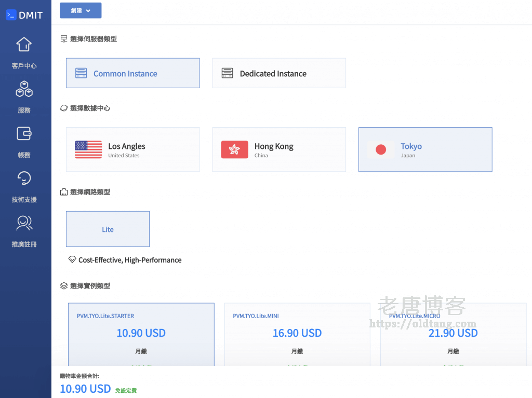Pick the 21.90 USD MICRO plan
The width and height of the screenshot is (532, 398).
453,333
